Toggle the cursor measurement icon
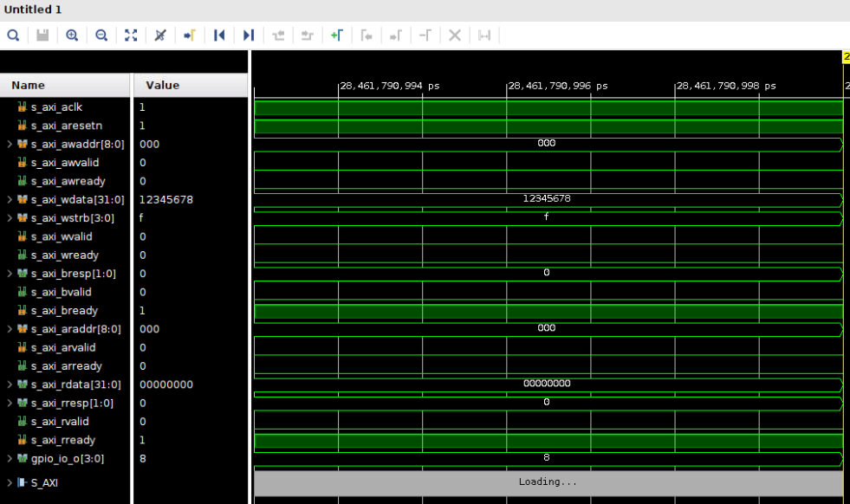This screenshot has width=850, height=504. tap(484, 36)
